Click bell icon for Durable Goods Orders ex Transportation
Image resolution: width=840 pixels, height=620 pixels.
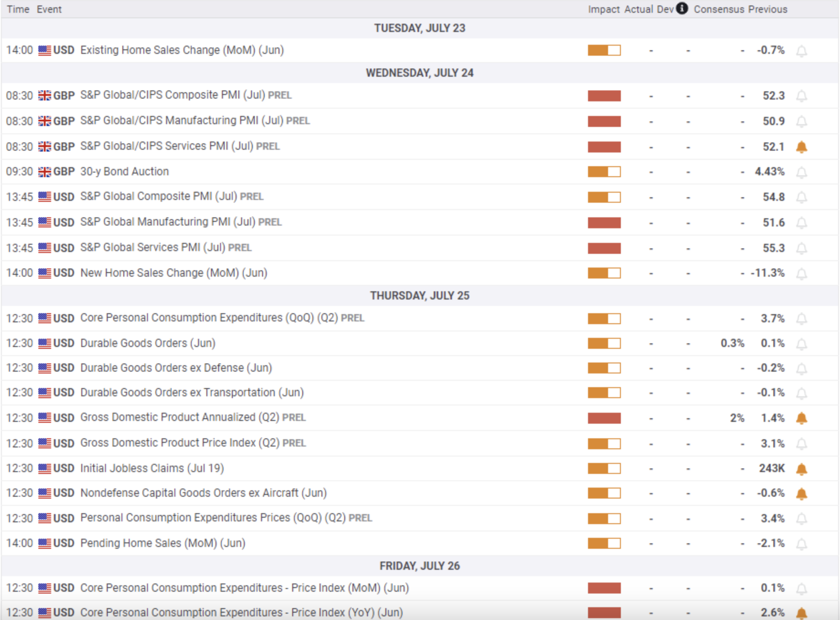[802, 393]
